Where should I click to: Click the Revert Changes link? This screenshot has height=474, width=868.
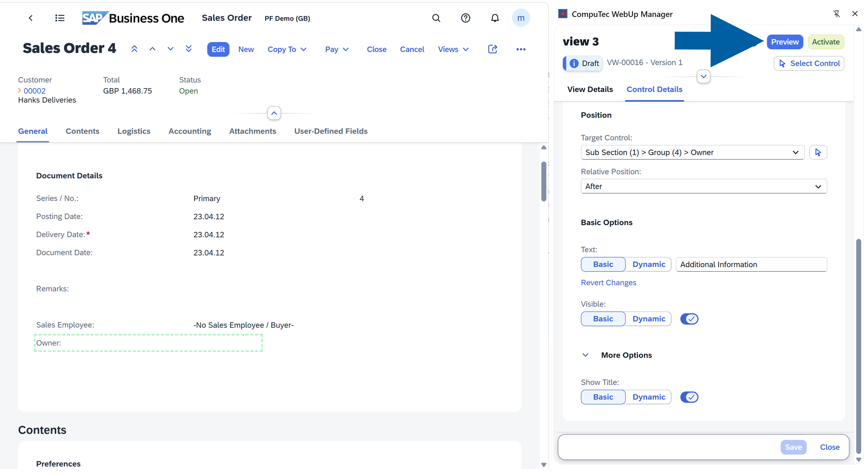608,283
